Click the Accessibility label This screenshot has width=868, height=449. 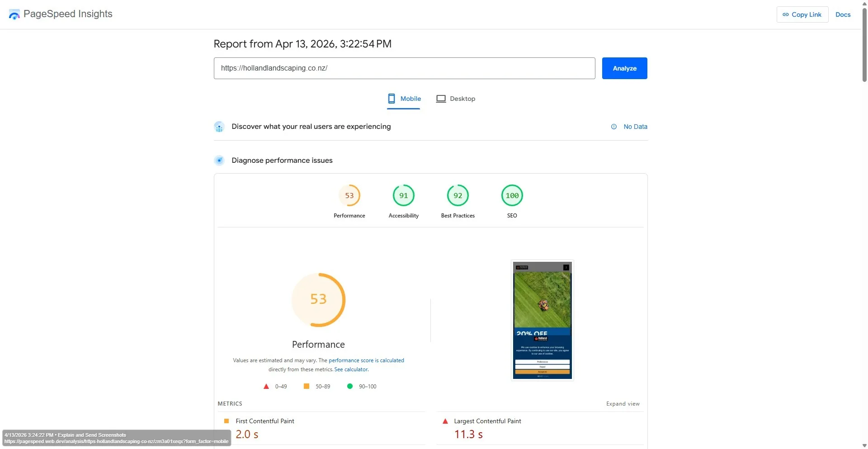tap(404, 216)
